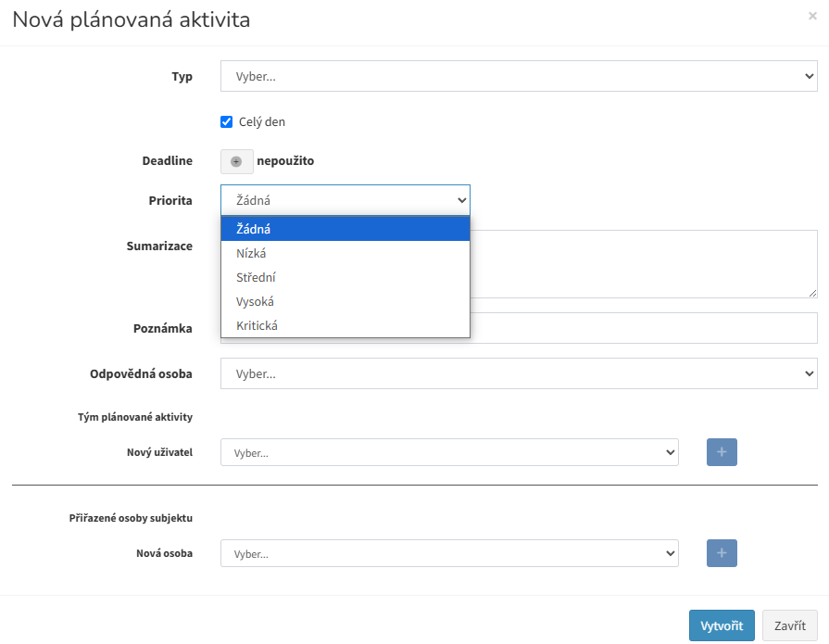829x644 pixels.
Task: Collapse the Priorita dropdown showing Žádná
Action: tap(345, 200)
